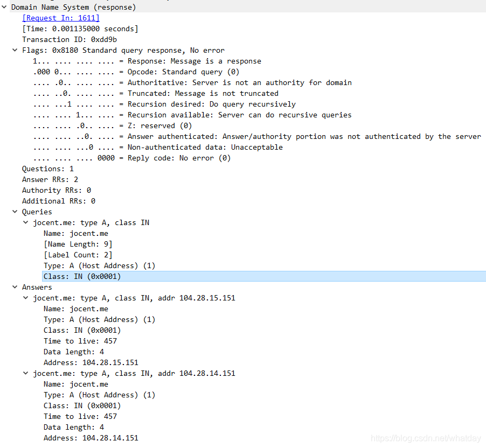Collapse the Answers section

coord(15,287)
